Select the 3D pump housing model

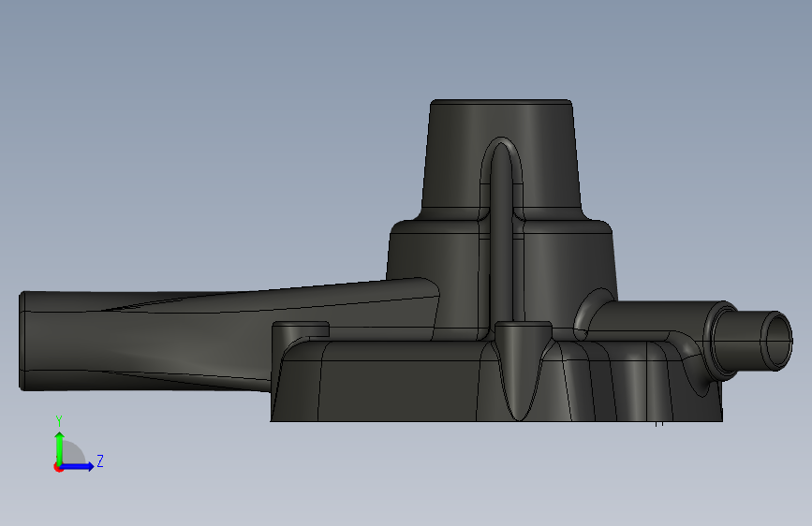point(406,261)
